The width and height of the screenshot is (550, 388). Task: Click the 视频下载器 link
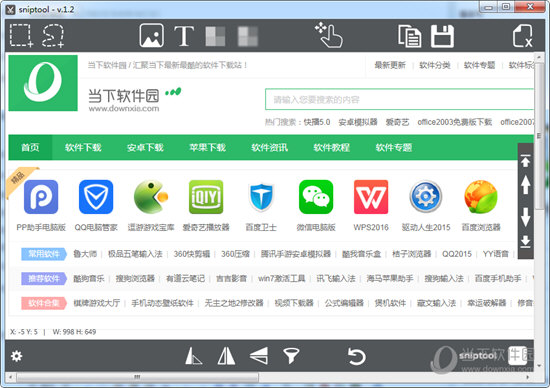(294, 303)
